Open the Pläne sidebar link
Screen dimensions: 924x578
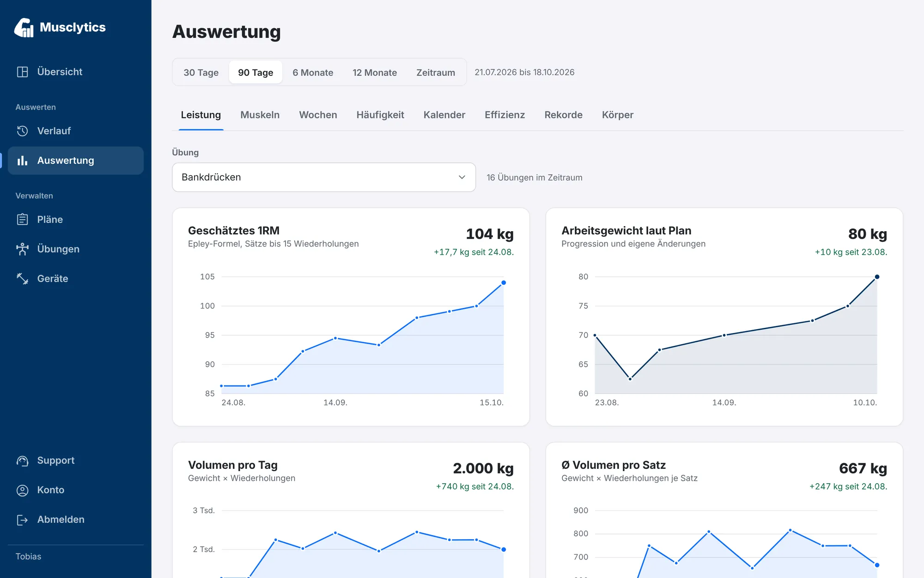(x=76, y=219)
